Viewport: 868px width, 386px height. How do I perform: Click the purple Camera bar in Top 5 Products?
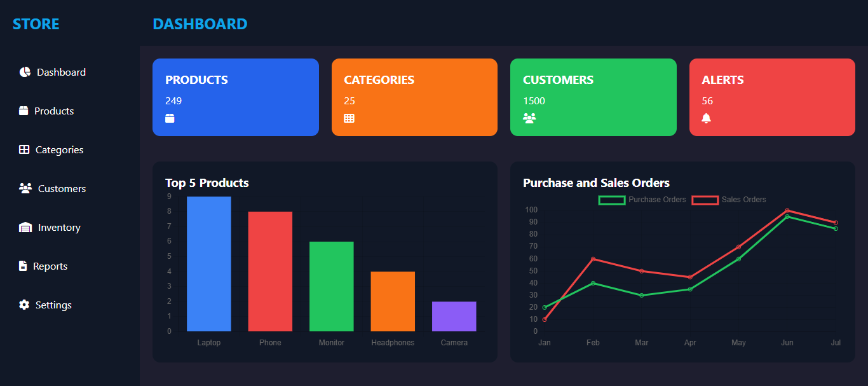click(454, 315)
